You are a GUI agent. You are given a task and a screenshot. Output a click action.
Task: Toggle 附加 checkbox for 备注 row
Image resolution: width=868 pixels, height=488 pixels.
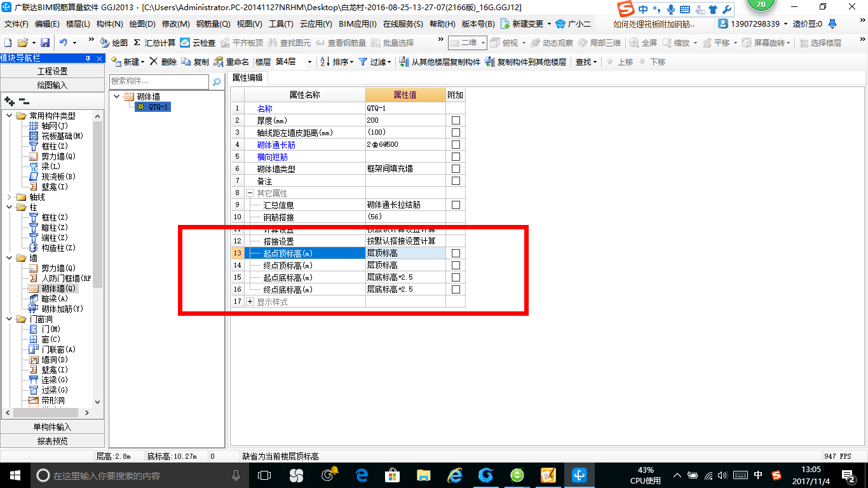pos(455,180)
